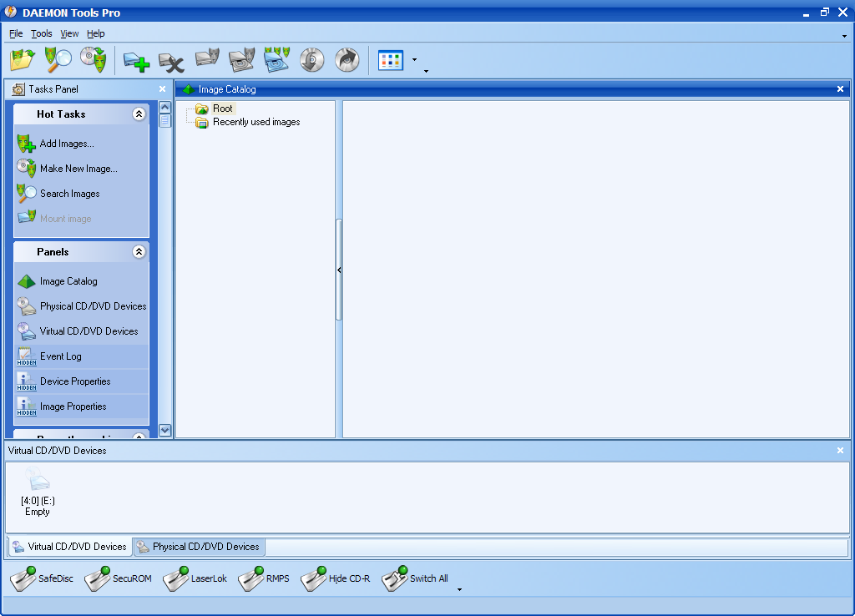The height and width of the screenshot is (616, 855).
Task: Open the Tools menu
Action: pyautogui.click(x=42, y=33)
